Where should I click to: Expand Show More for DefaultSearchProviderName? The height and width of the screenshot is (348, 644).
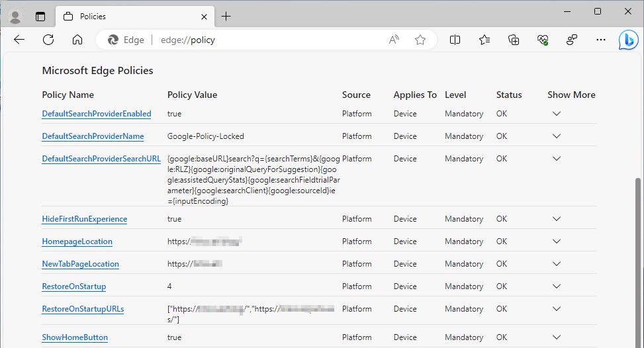coord(557,136)
